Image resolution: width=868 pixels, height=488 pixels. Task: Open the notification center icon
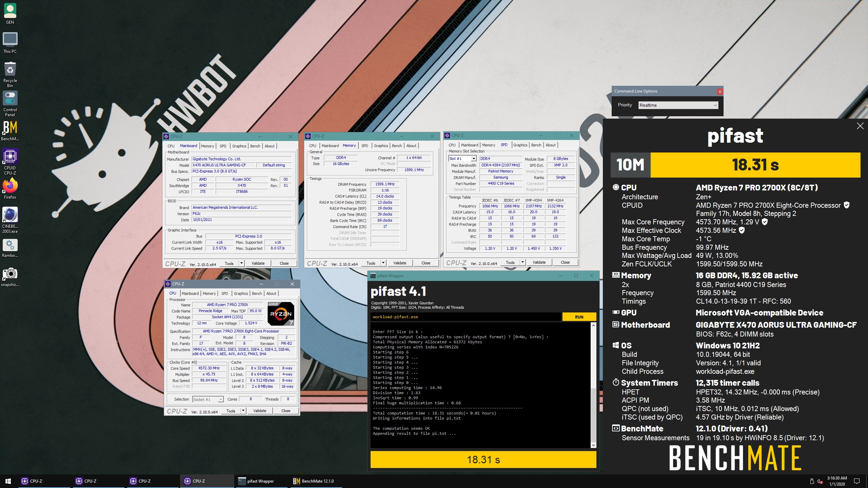click(856, 481)
